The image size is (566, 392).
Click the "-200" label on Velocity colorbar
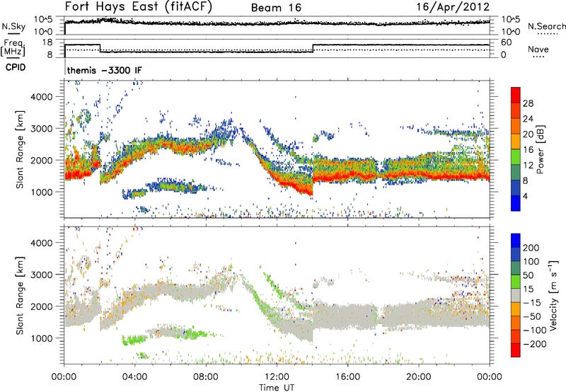pos(534,344)
